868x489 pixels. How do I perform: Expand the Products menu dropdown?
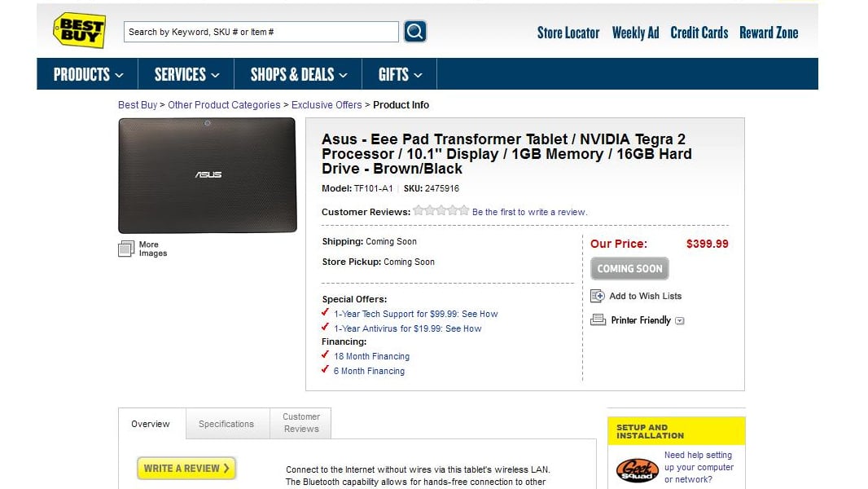pos(87,74)
